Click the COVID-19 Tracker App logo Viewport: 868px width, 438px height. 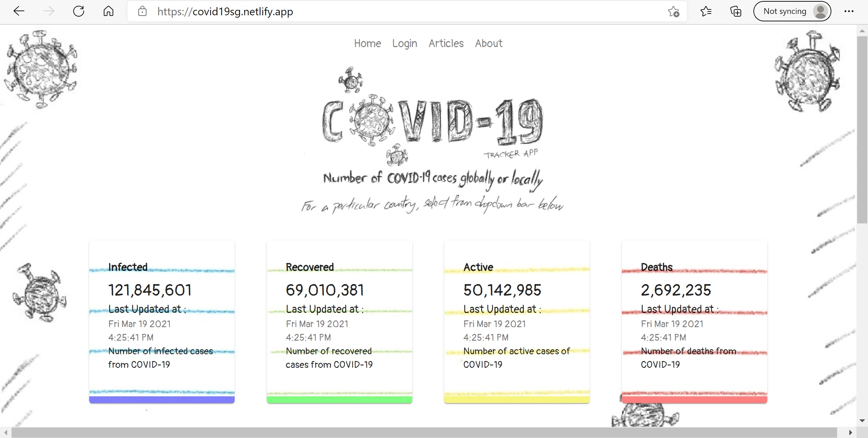[x=433, y=117]
